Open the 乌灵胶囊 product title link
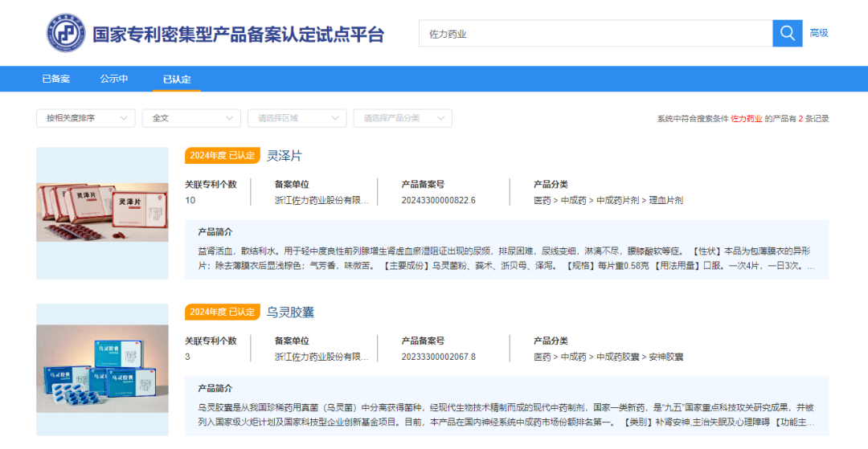The image size is (868, 449). [x=290, y=312]
